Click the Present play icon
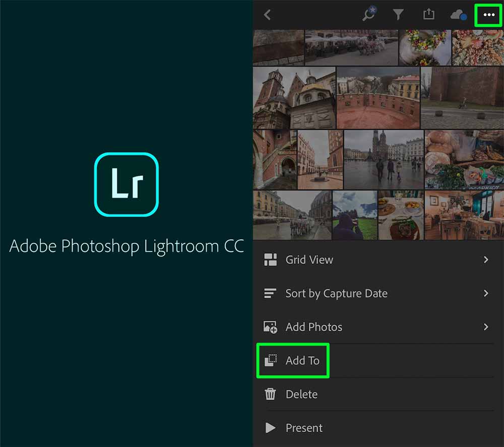Image resolution: width=504 pixels, height=447 pixels. [x=270, y=428]
